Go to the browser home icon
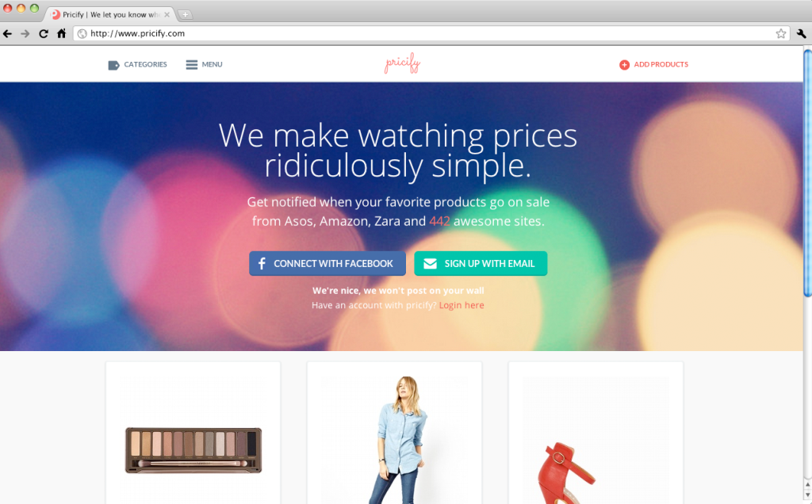The height and width of the screenshot is (504, 812). pyautogui.click(x=62, y=33)
